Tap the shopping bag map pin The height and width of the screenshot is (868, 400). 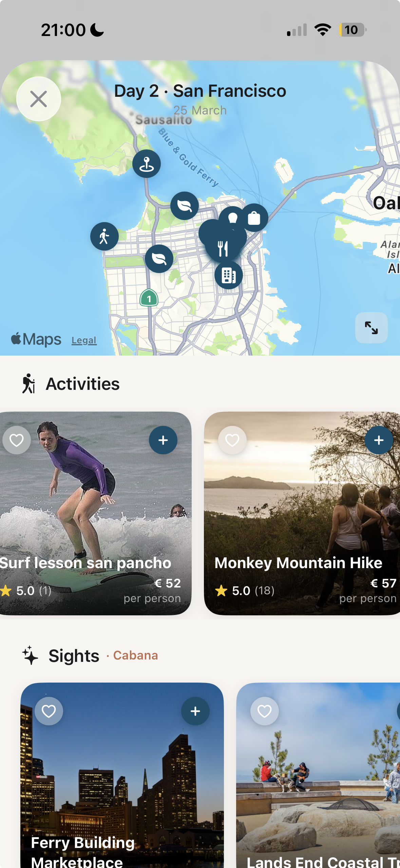pyautogui.click(x=254, y=218)
